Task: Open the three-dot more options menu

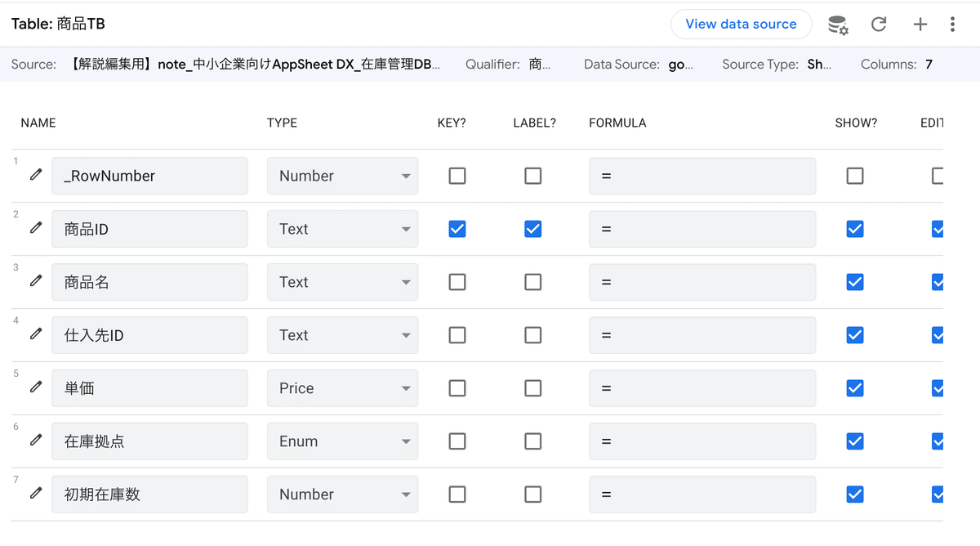Action: pos(952,25)
